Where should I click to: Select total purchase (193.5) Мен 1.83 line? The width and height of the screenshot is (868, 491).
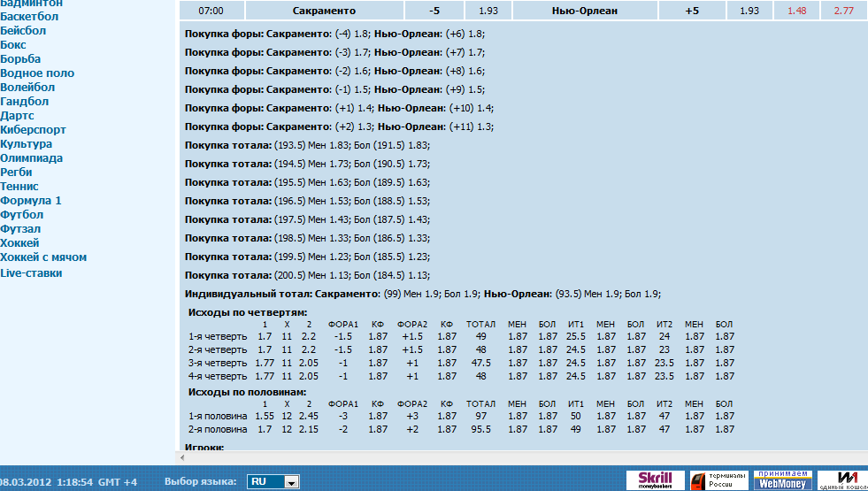(x=307, y=145)
